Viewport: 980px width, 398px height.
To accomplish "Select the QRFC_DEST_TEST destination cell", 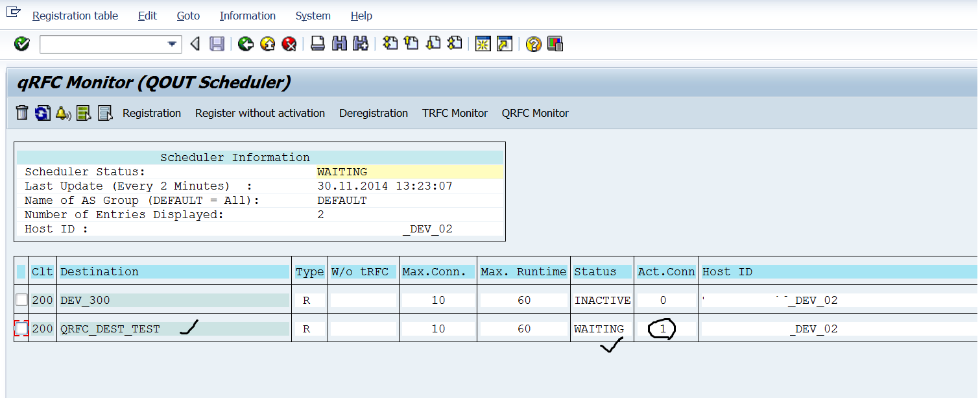I will point(174,329).
